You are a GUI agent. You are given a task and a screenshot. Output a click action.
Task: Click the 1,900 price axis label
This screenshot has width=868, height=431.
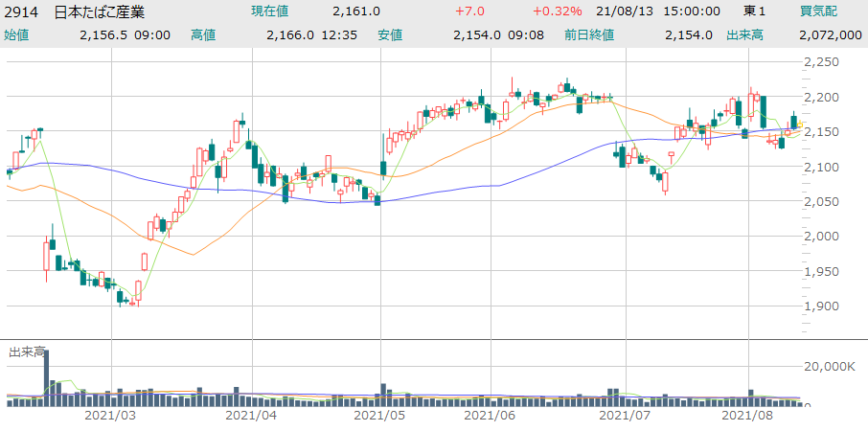[x=822, y=306]
